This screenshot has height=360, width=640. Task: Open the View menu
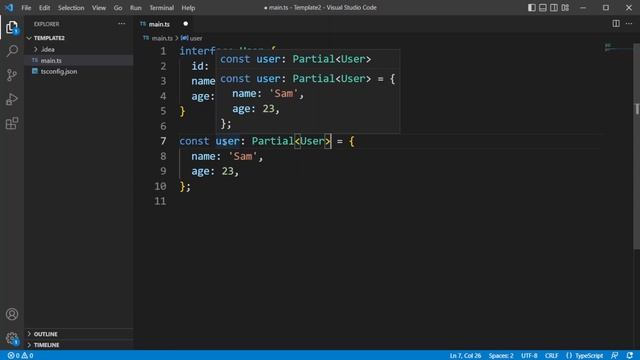tap(99, 8)
